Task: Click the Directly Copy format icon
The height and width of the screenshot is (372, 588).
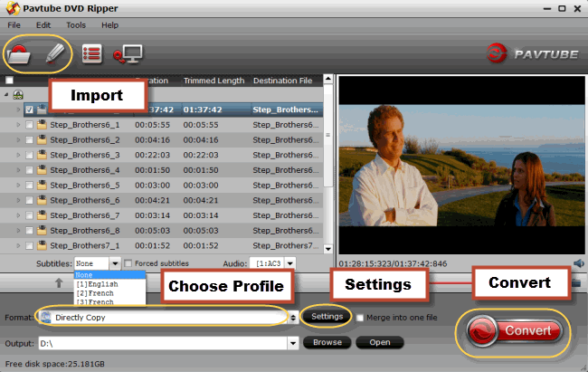Action: coord(46,317)
